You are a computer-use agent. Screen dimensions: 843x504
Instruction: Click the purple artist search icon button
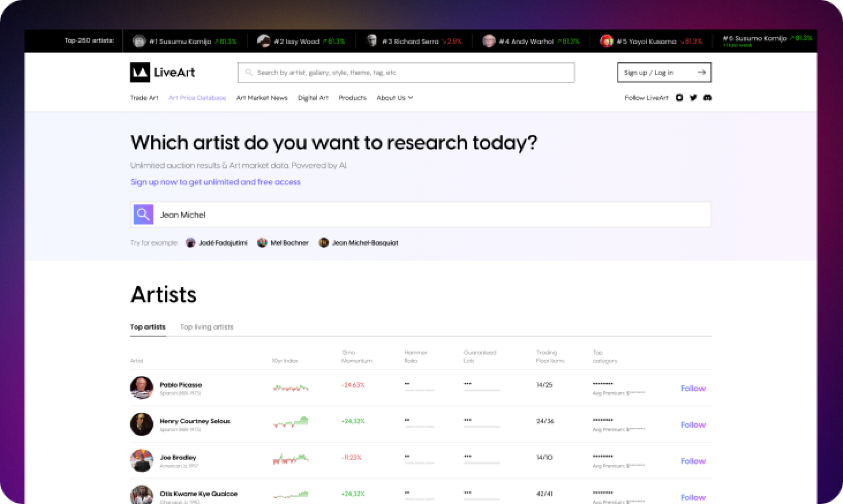[143, 215]
